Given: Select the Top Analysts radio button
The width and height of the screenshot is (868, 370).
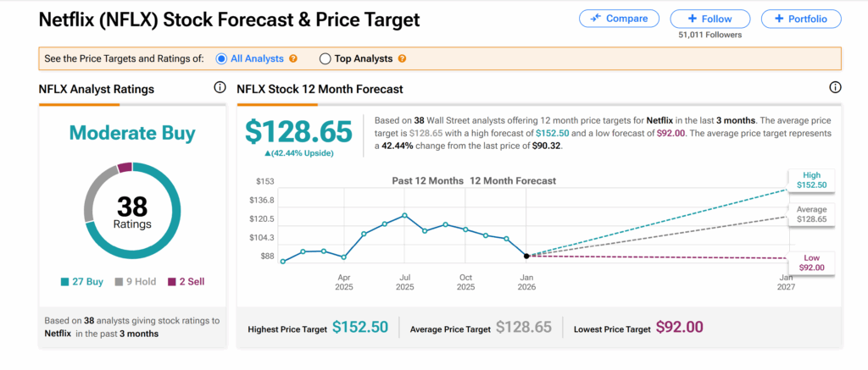Looking at the screenshot, I should point(325,58).
